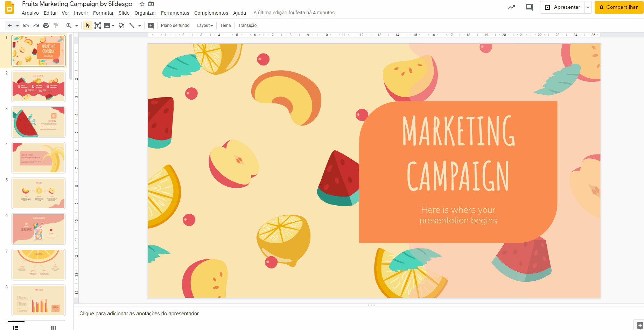Click the Transição button

pyautogui.click(x=247, y=26)
